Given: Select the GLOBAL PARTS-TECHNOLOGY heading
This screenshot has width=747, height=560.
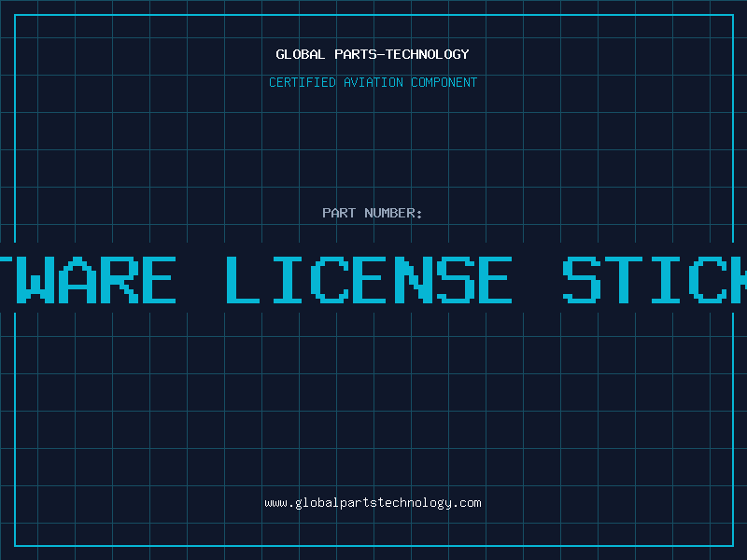Looking at the screenshot, I should click(x=373, y=54).
